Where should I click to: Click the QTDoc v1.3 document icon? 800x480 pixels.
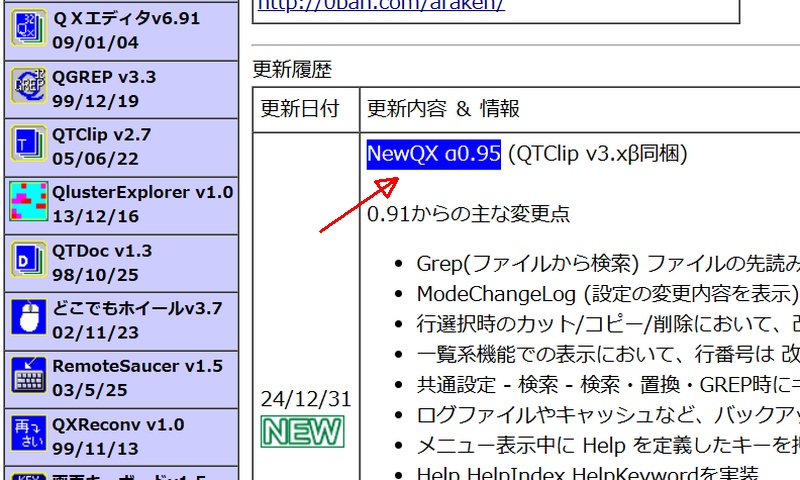coord(28,259)
